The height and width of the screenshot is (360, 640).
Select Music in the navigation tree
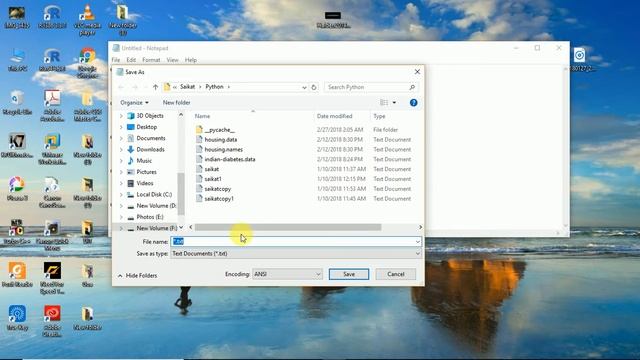[x=144, y=161]
